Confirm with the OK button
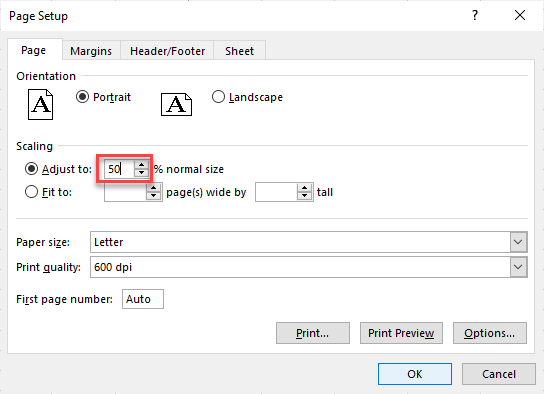Viewport: 544px width, 394px height. click(x=415, y=374)
